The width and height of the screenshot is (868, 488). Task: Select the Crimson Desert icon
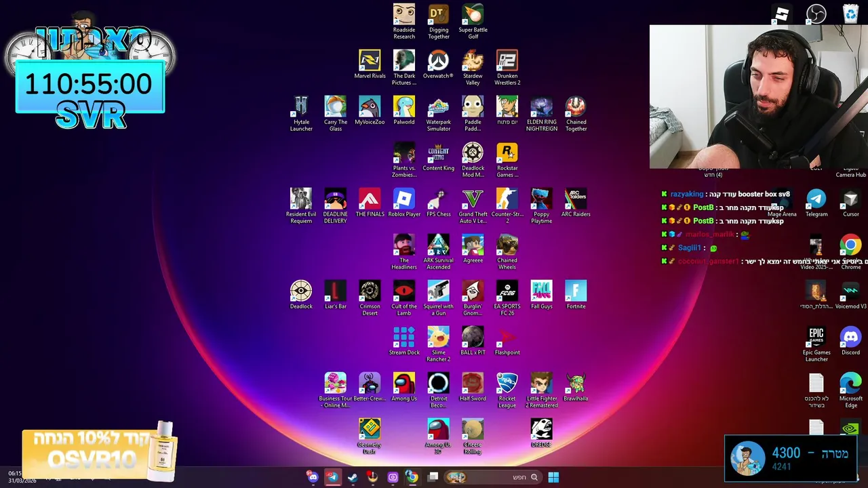click(x=370, y=298)
